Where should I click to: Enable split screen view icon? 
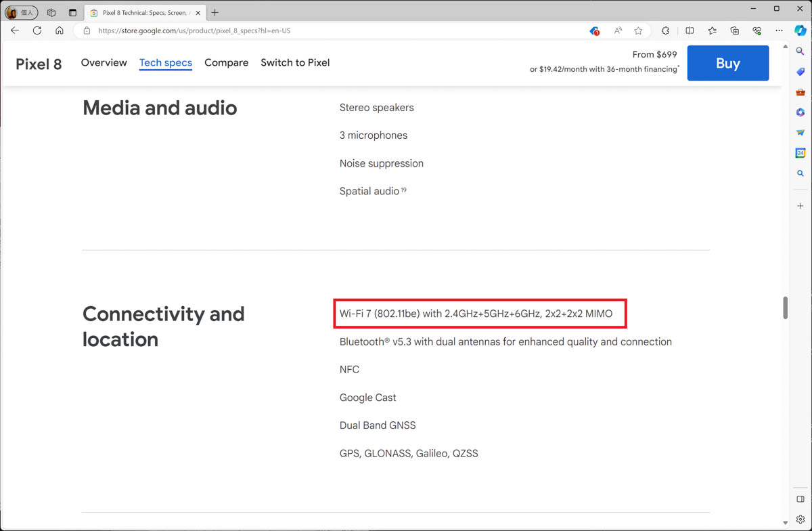tap(690, 30)
